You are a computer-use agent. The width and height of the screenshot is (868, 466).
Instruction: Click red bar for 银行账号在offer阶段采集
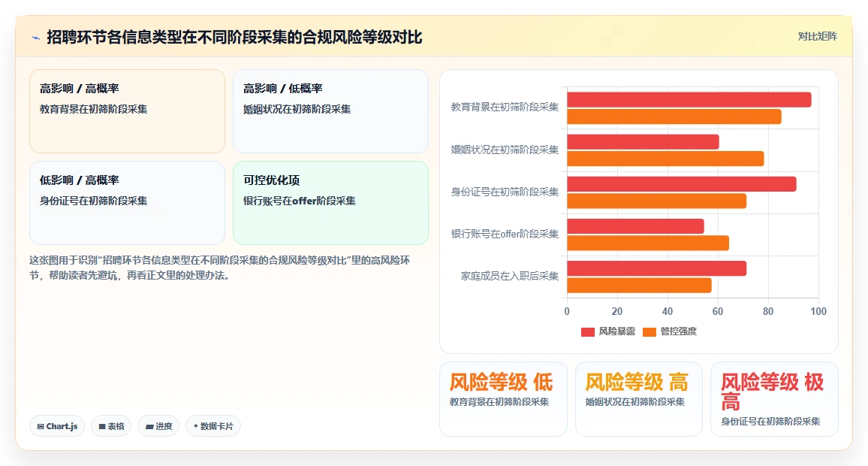[635, 226]
